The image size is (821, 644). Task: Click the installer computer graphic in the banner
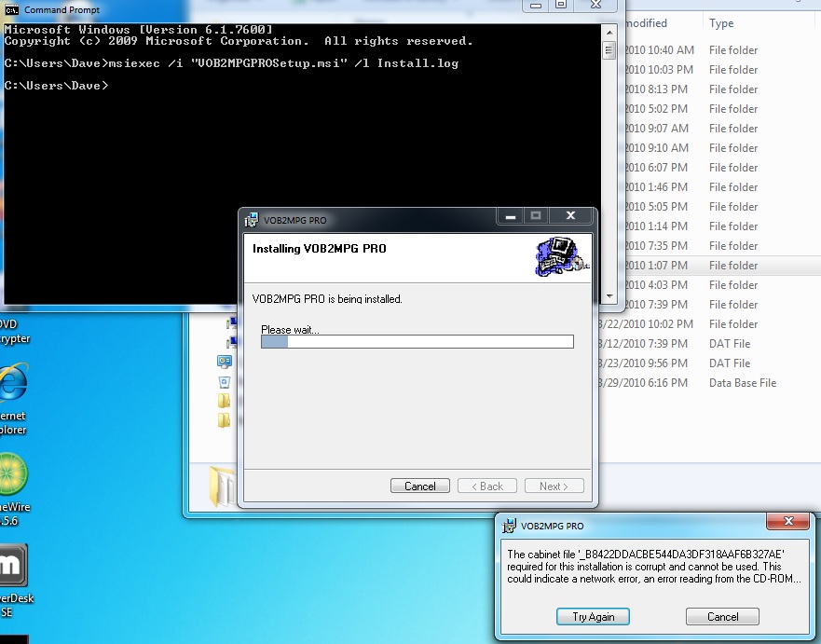[x=561, y=256]
